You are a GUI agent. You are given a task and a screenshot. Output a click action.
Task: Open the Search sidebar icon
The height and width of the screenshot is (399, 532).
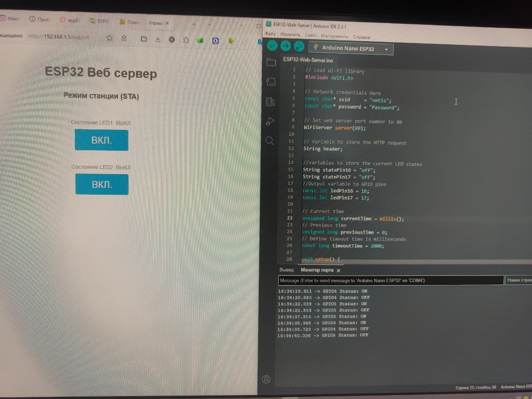[270, 140]
